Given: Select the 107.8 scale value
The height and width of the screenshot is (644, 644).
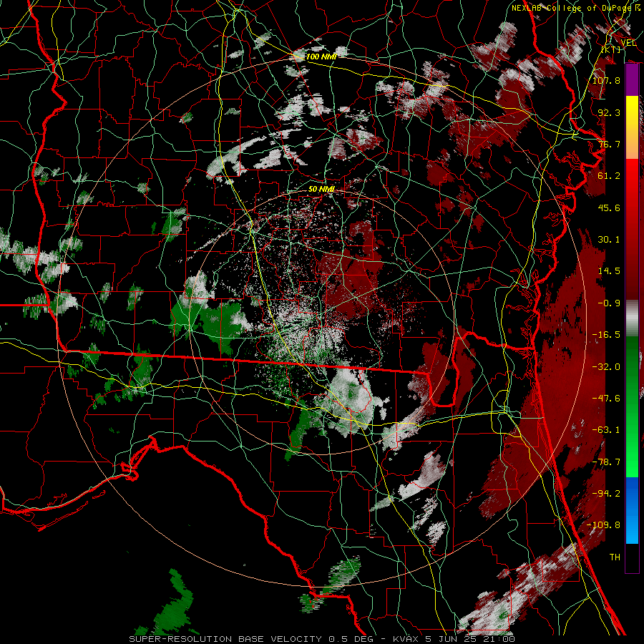Looking at the screenshot, I should [606, 80].
